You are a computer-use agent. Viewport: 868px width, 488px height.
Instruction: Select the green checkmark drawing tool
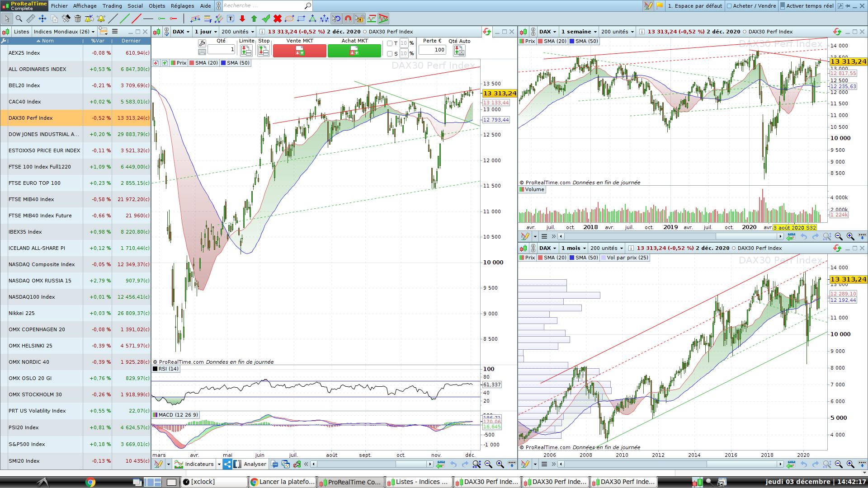coord(266,19)
